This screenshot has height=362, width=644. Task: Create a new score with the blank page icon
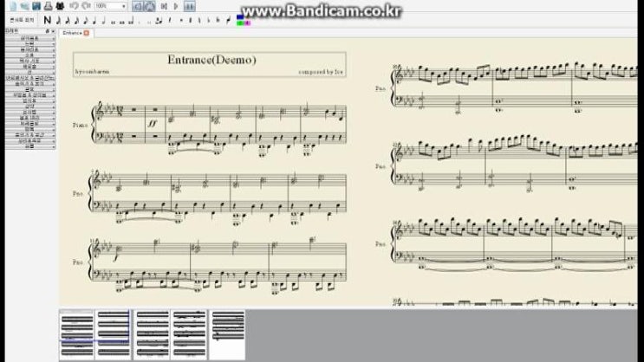pos(12,5)
